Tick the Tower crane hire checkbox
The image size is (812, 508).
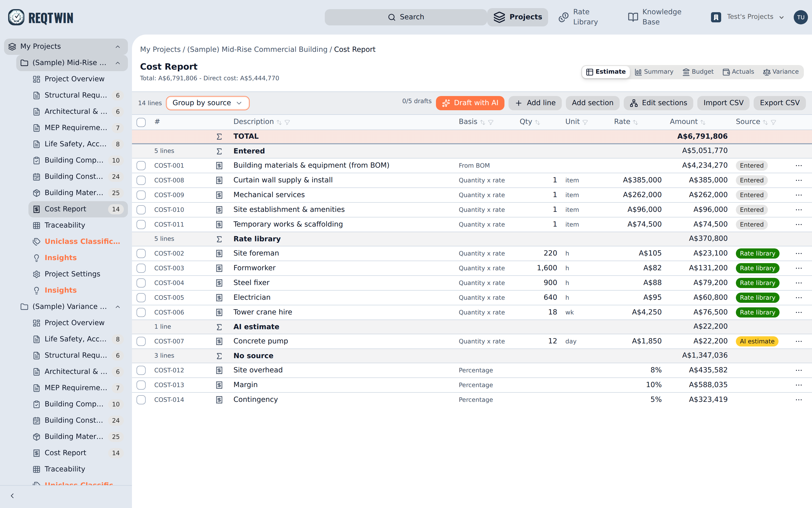click(141, 312)
